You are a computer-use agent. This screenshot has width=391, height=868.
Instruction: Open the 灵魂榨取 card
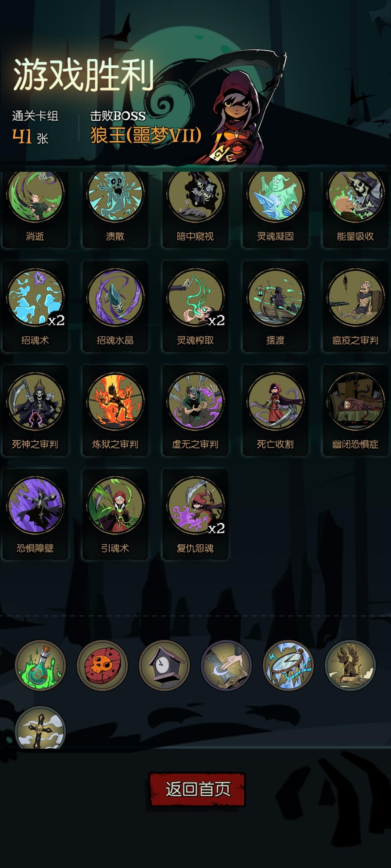click(x=195, y=306)
